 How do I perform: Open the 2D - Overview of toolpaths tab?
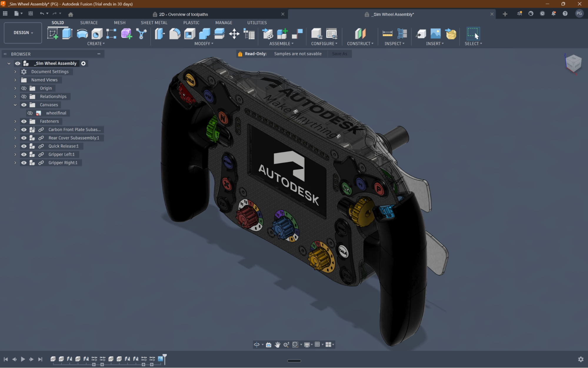tap(183, 14)
